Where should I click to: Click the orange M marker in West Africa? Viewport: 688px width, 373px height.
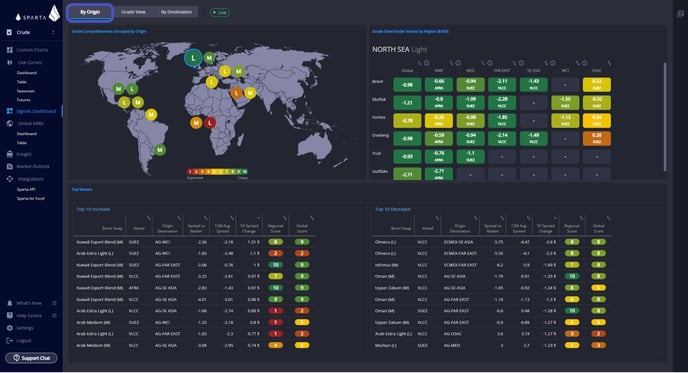coord(196,123)
